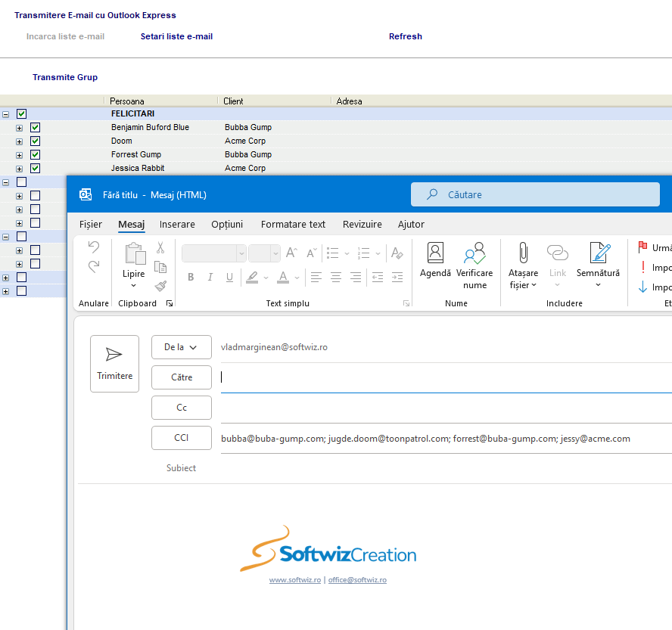Click the Cut scissors icon
The height and width of the screenshot is (630, 672).
tap(160, 247)
